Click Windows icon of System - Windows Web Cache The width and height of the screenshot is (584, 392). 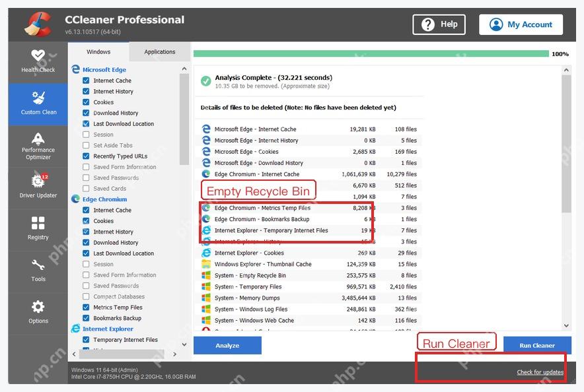[x=206, y=320]
